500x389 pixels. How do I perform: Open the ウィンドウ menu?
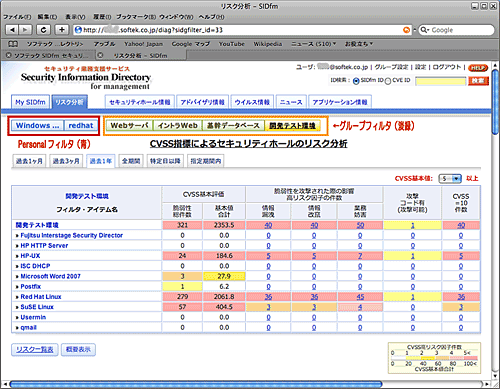[176, 17]
